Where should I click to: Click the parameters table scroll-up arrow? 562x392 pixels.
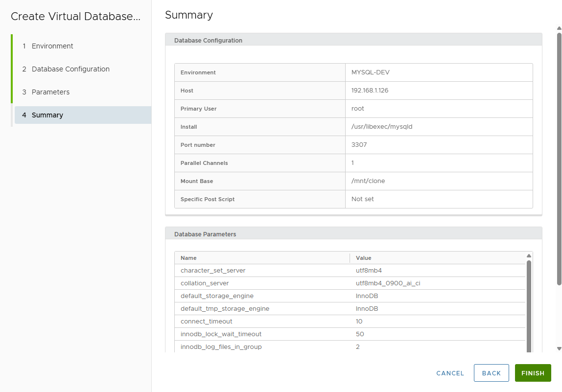coord(529,256)
